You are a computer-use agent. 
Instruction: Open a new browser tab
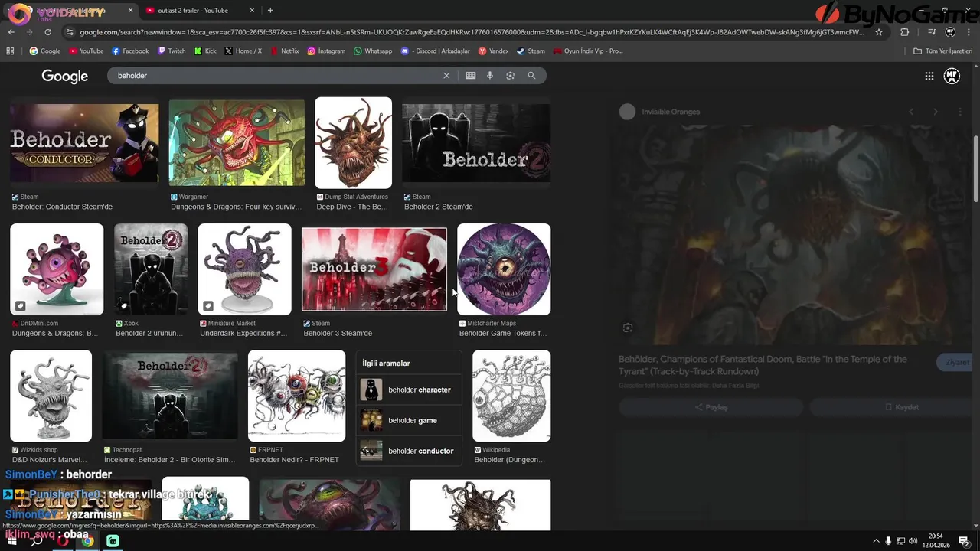270,10
